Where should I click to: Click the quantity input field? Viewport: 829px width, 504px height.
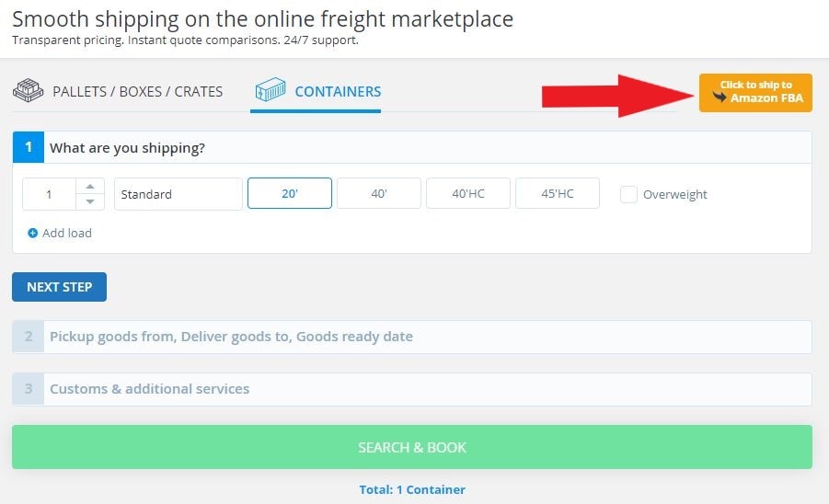(x=49, y=194)
